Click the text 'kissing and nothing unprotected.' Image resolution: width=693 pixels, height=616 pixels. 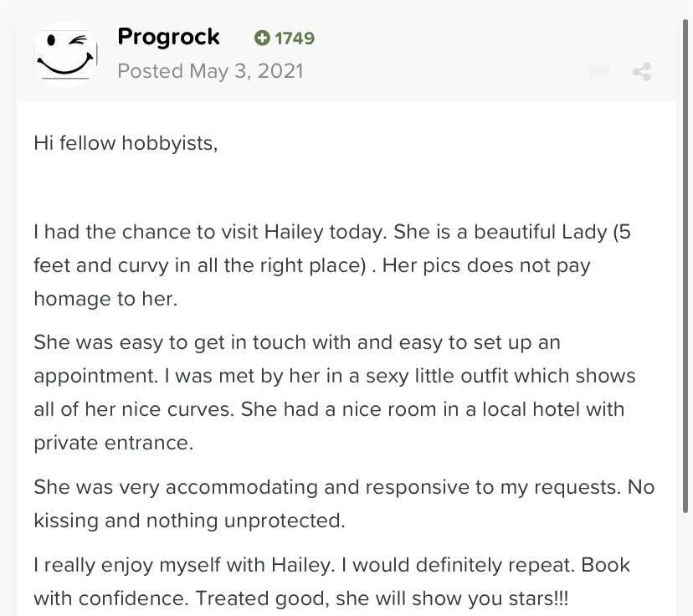(x=189, y=521)
